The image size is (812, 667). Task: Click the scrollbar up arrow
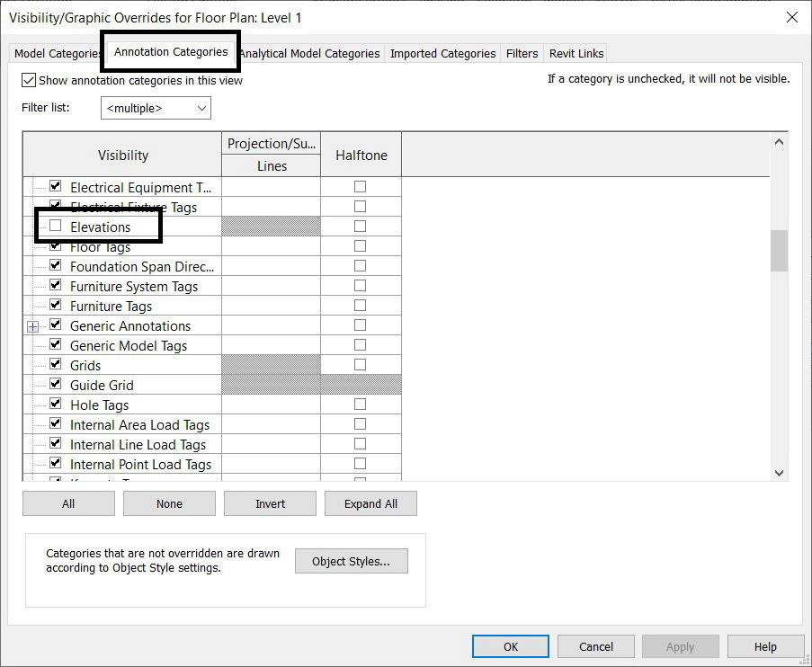click(x=779, y=142)
